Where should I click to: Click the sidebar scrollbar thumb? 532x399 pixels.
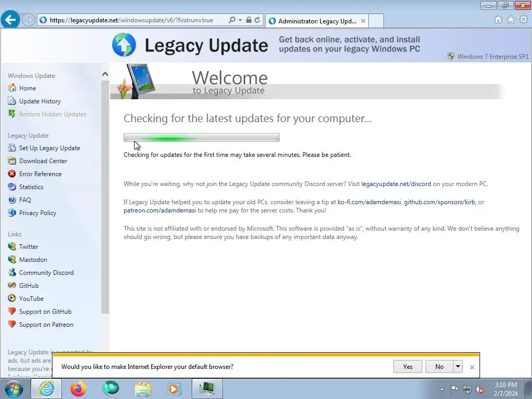[105, 197]
